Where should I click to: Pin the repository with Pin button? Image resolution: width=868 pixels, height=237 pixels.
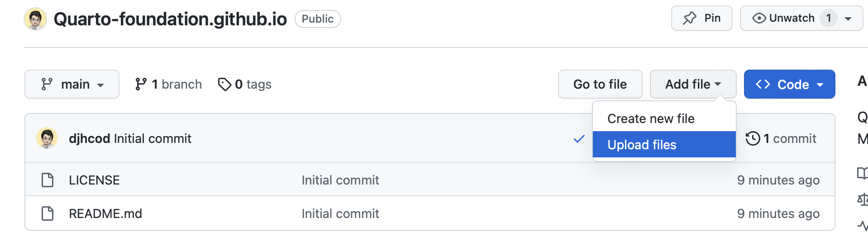pyautogui.click(x=701, y=18)
